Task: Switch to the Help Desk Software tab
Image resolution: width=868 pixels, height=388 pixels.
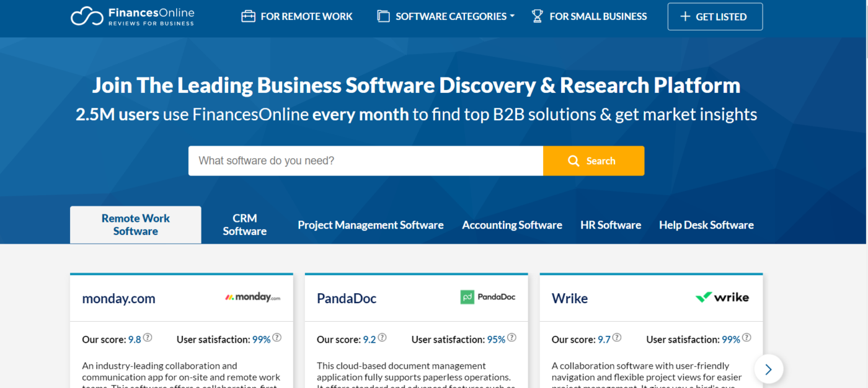Action: pyautogui.click(x=706, y=225)
